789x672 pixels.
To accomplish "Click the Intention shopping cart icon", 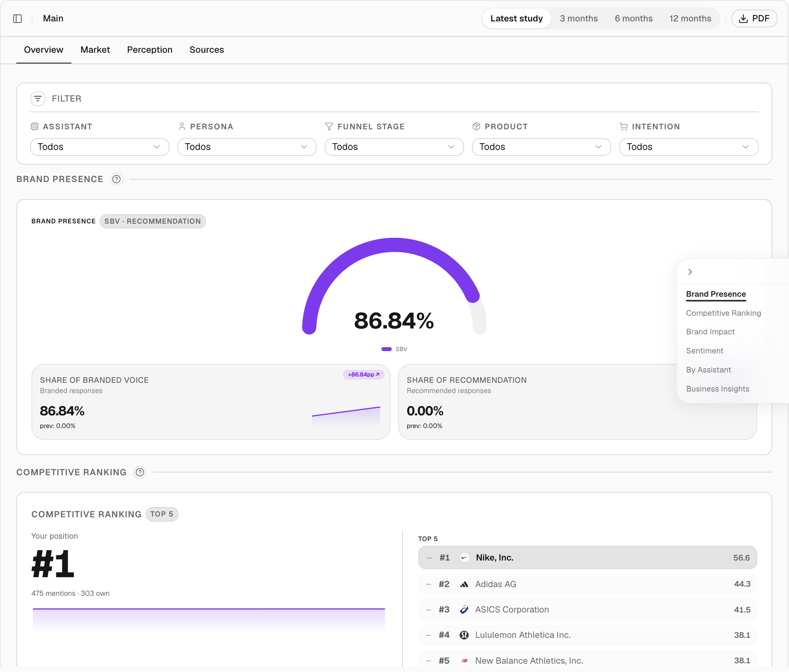I will (624, 126).
